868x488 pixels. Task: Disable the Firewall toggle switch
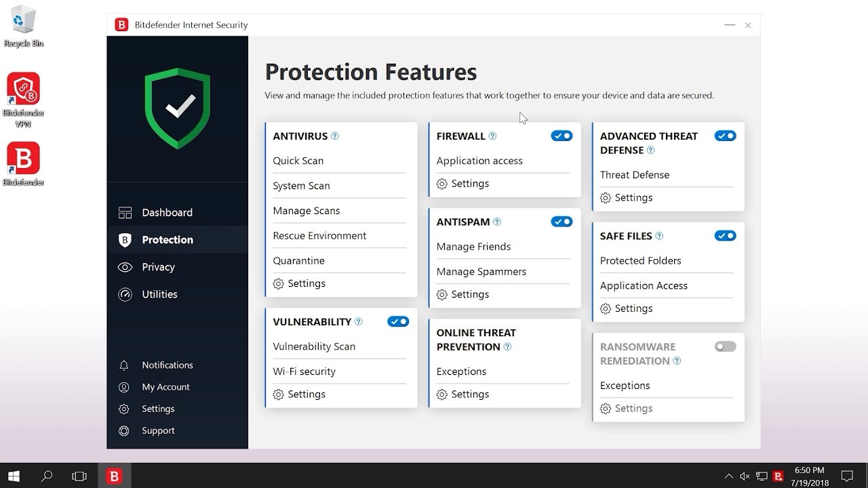561,136
